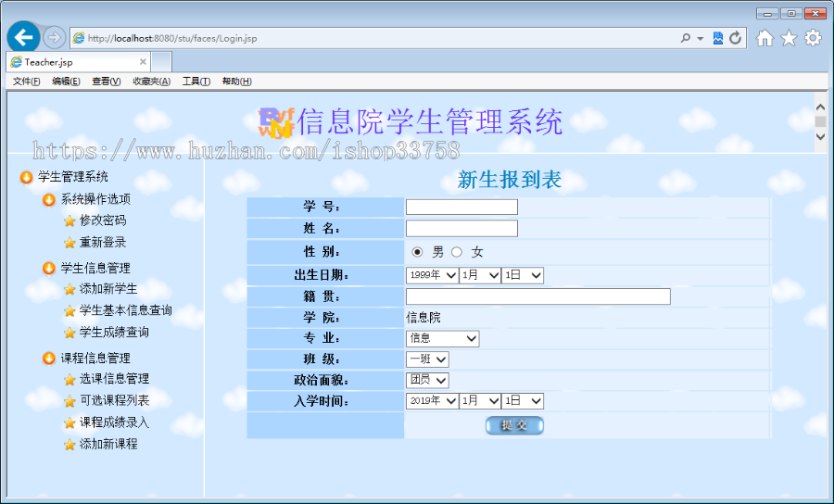Open the 专业 dropdown showing 信息
The image size is (834, 504).
[x=443, y=339]
